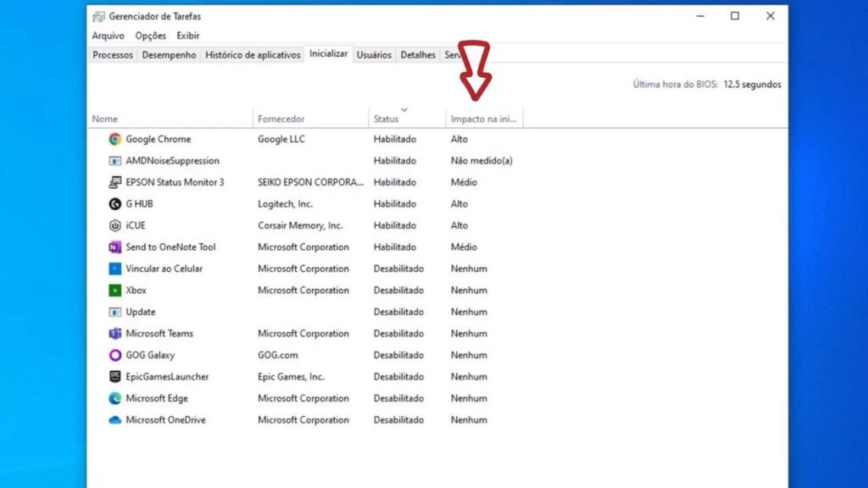Viewport: 868px width, 488px height.
Task: Sort by Impacto na inicialização column header
Action: 483,119
